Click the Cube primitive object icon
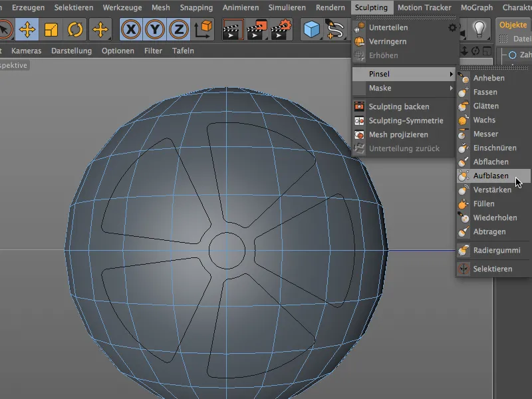 (x=310, y=29)
